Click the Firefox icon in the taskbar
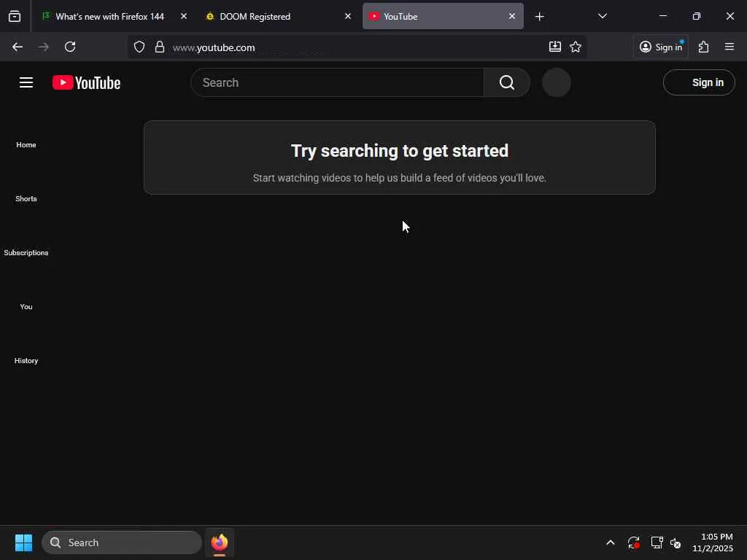Viewport: 747px width, 560px height. tap(220, 542)
